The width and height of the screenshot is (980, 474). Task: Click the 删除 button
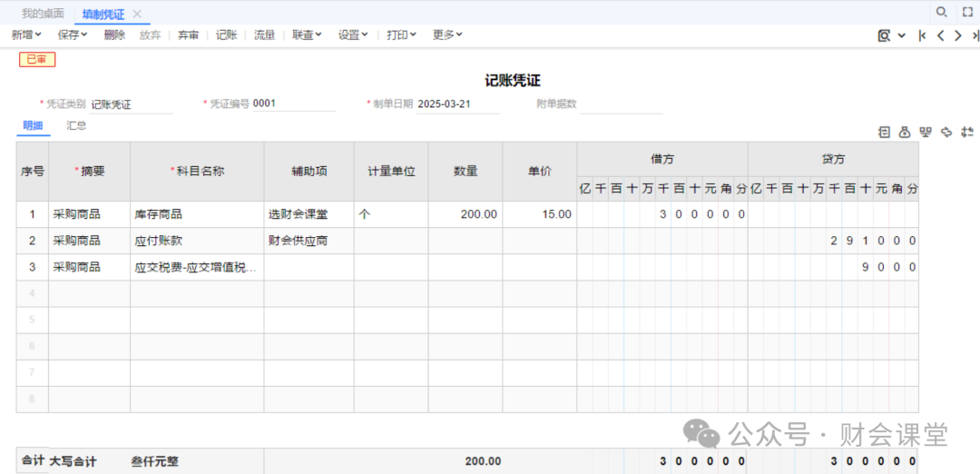114,35
